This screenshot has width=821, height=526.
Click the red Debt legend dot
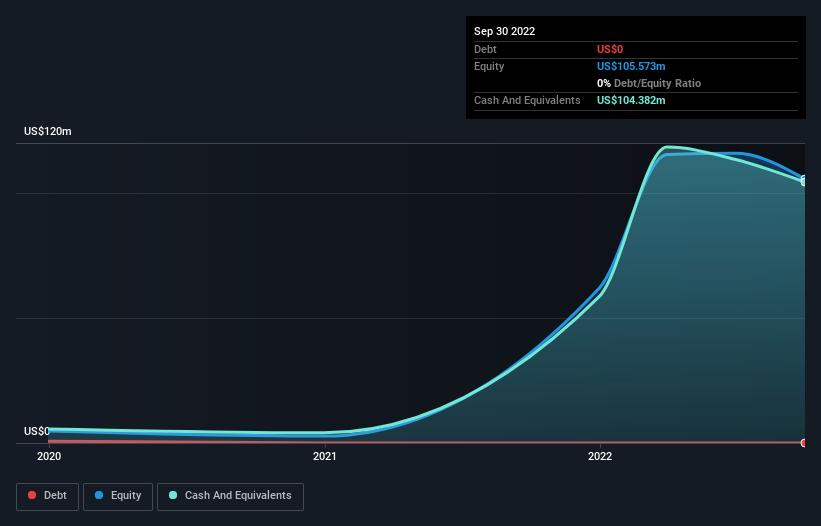(x=32, y=495)
